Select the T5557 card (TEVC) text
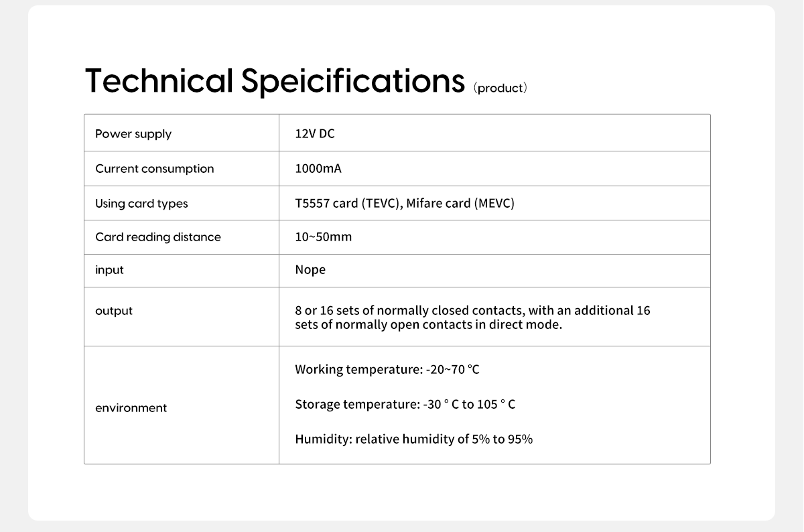Viewport: 804px width, 532px height. click(x=348, y=203)
